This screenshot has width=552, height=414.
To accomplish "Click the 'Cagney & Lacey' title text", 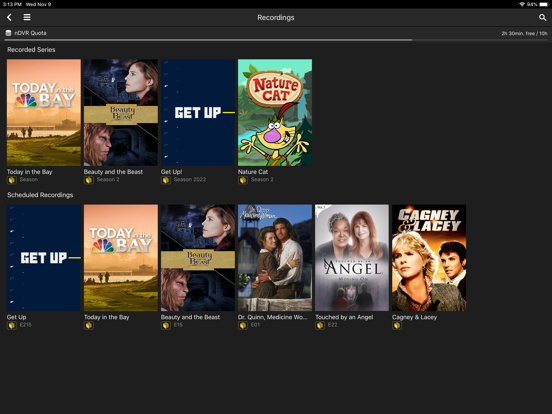I will click(x=414, y=317).
